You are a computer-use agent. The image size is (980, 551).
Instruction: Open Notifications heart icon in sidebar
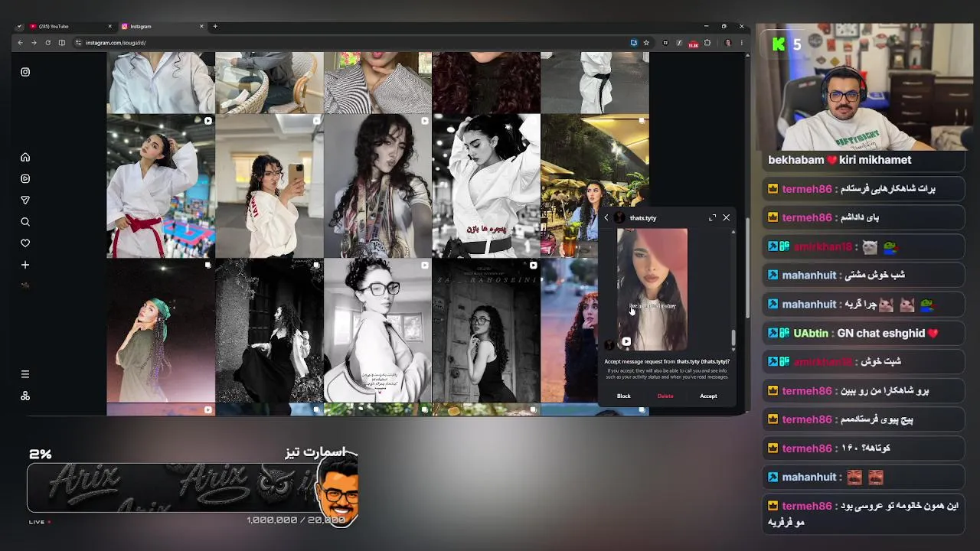click(x=25, y=243)
